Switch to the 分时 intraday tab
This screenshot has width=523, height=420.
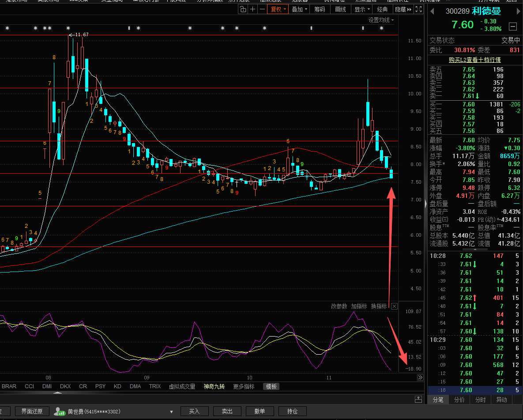480,400
